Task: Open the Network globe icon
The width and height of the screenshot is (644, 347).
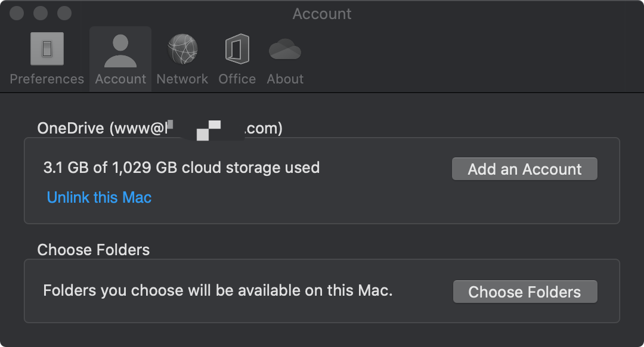Action: tap(182, 49)
